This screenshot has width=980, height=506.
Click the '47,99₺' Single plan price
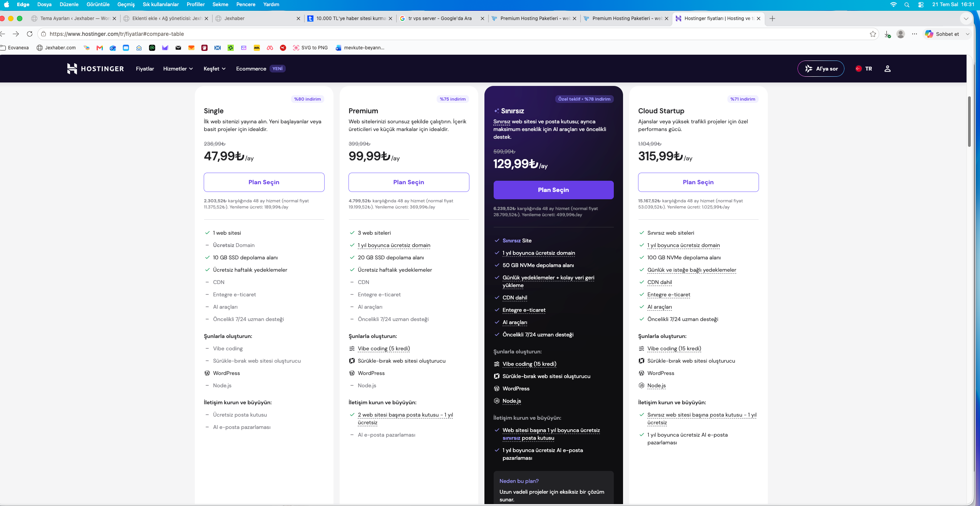tap(224, 156)
